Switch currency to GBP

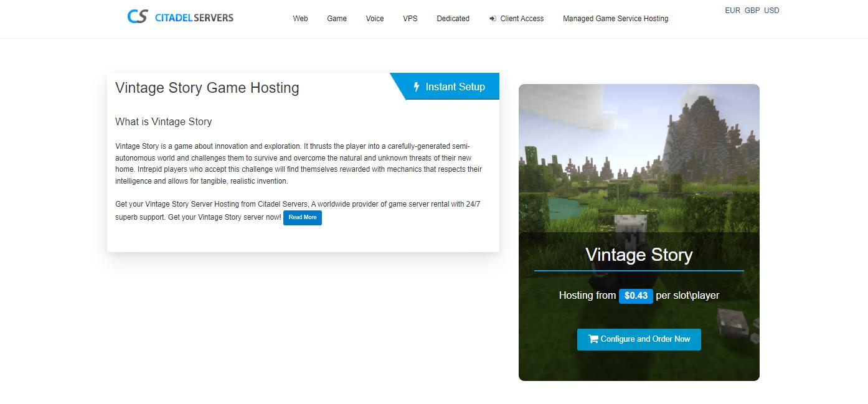pyautogui.click(x=752, y=11)
